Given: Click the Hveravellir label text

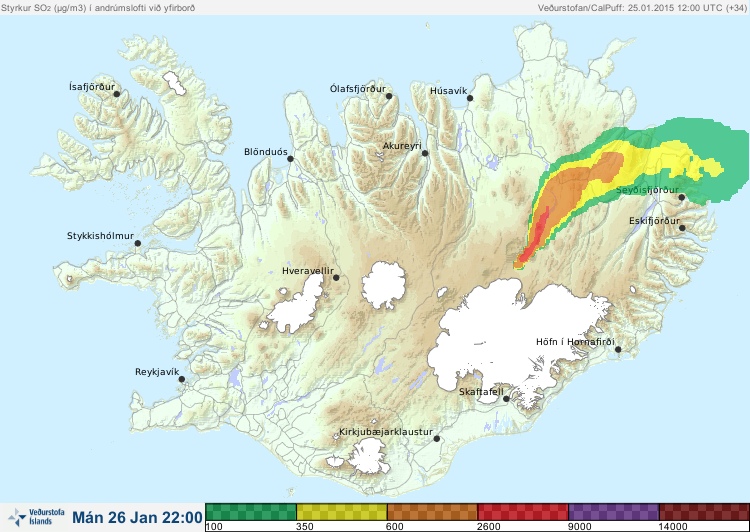Looking at the screenshot, I should (x=308, y=271).
